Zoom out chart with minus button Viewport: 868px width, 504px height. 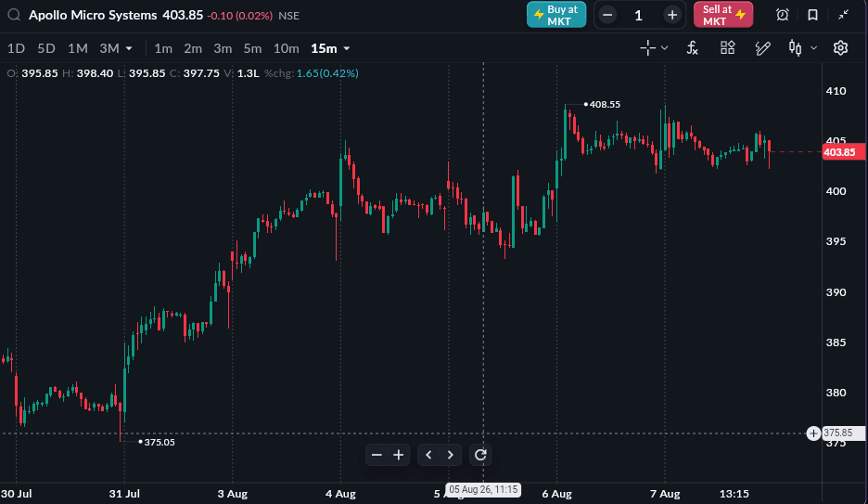tap(377, 455)
